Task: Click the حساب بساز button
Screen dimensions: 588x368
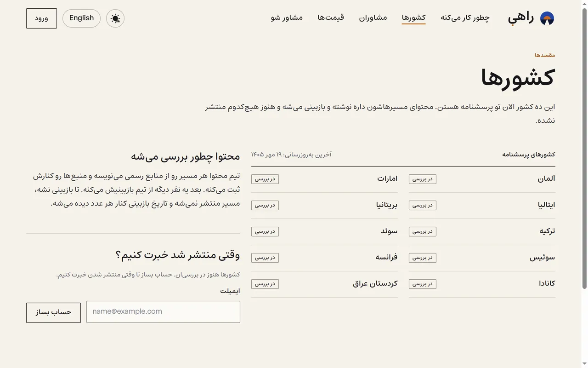Action: (53, 313)
